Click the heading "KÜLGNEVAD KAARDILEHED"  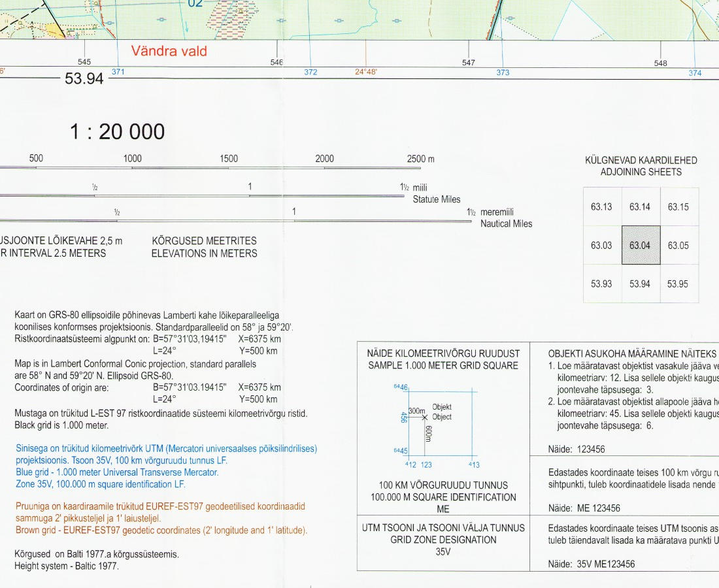pyautogui.click(x=641, y=161)
